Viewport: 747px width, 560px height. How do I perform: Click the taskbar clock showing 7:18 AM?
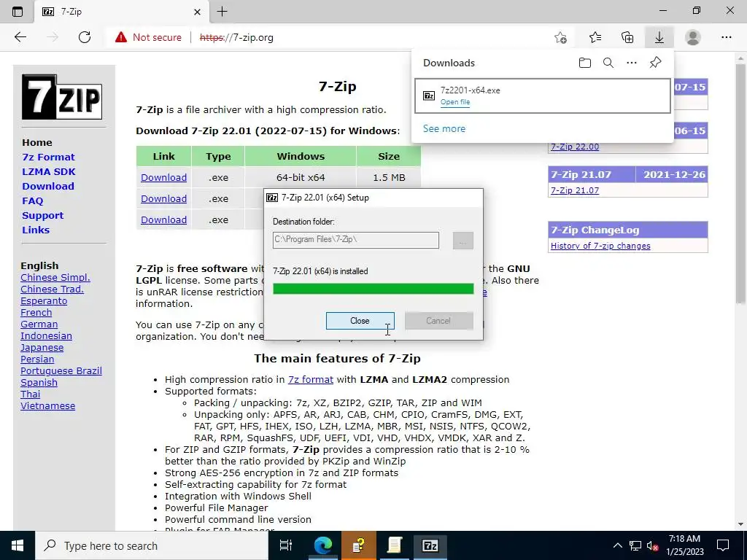(684, 545)
